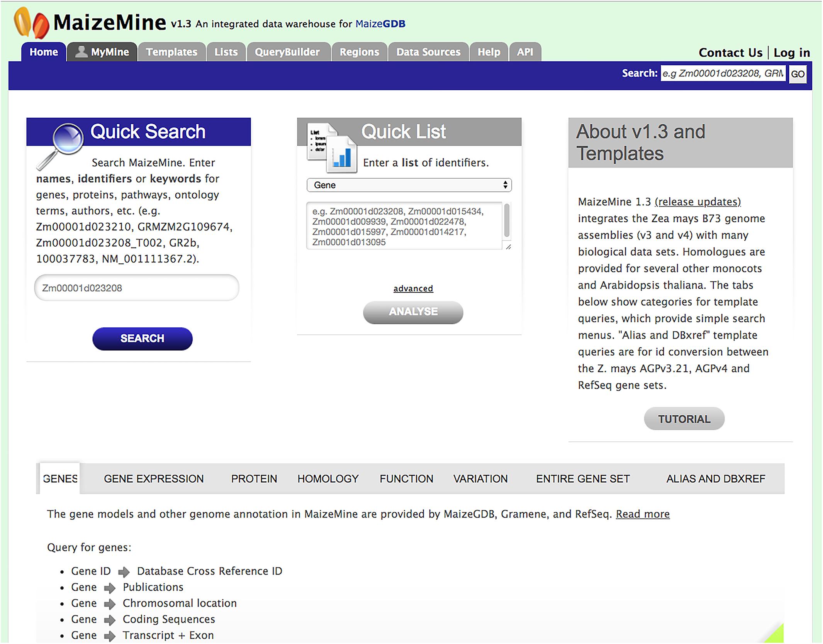Click the advanced link under Quick List
The height and width of the screenshot is (644, 823).
(x=413, y=288)
